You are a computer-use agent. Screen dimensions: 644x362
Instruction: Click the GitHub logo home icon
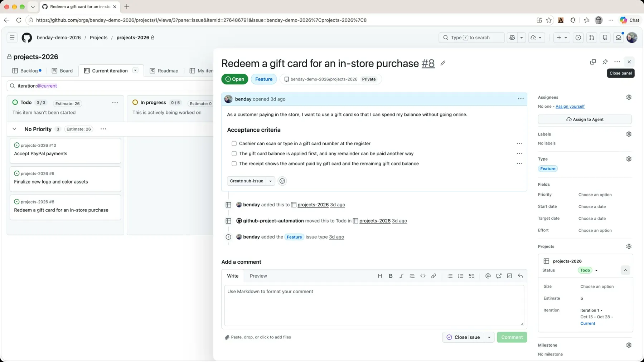pos(27,38)
